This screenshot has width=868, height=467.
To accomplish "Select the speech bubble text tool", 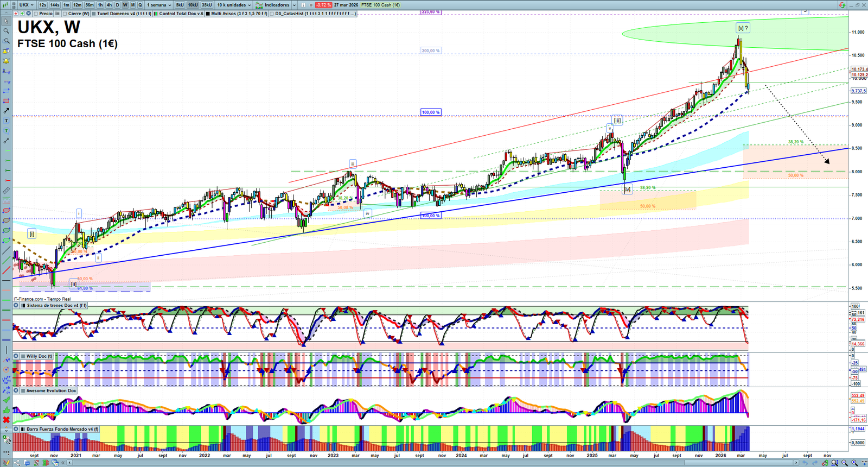I will [7, 131].
